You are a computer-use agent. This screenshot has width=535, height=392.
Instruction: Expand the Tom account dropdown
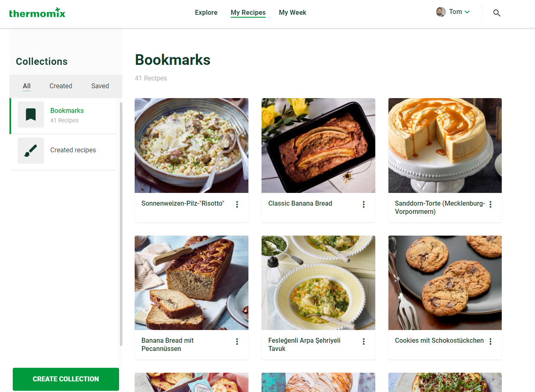point(467,12)
